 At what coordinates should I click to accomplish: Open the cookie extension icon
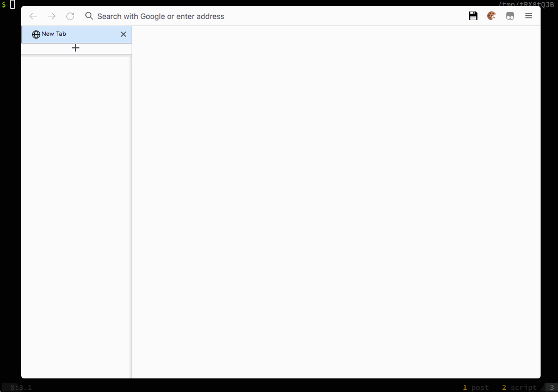pyautogui.click(x=492, y=16)
